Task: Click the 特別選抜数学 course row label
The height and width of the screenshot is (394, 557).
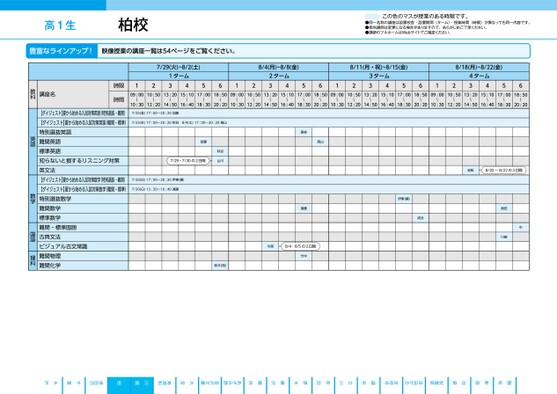Action: (83, 199)
